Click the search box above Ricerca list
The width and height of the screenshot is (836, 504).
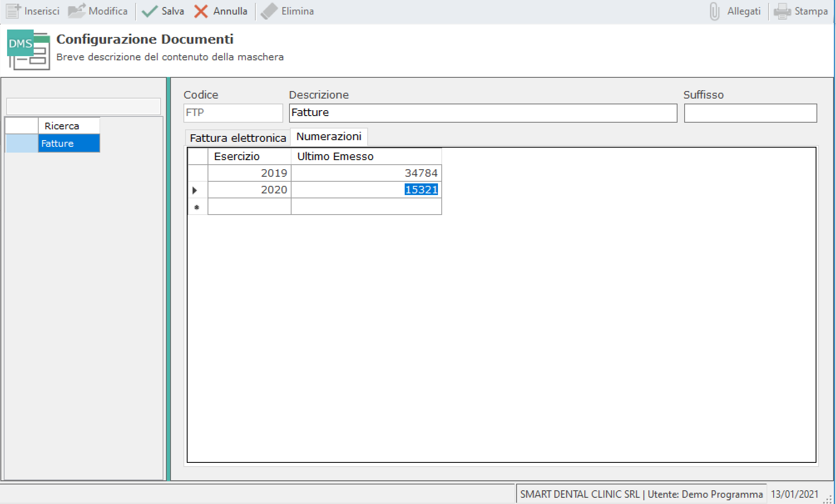tap(83, 106)
